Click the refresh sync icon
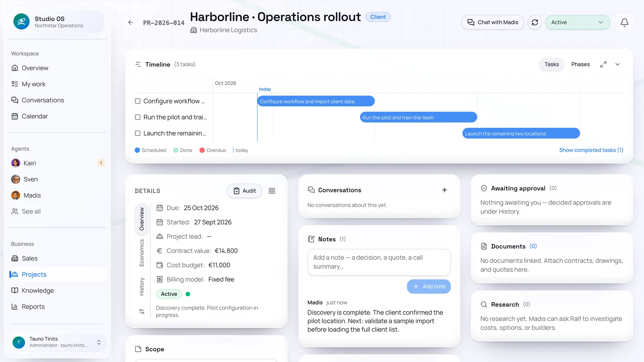Image resolution: width=644 pixels, height=362 pixels. point(535,22)
